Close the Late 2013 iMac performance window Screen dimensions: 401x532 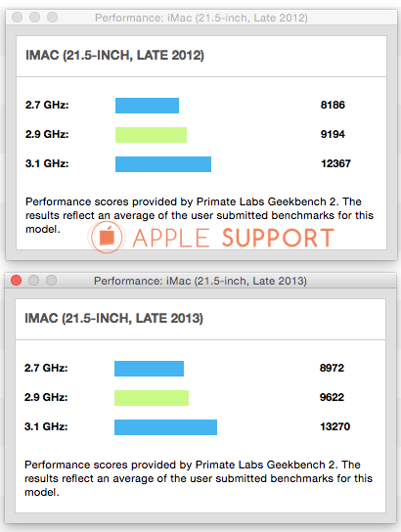(17, 281)
